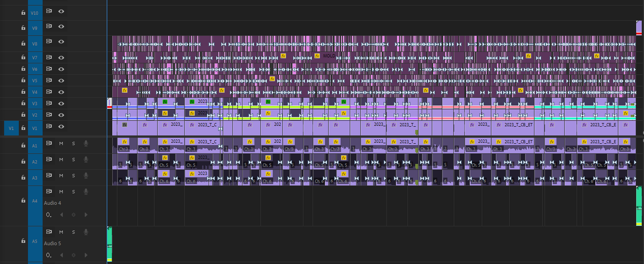Mute the A1 track
644x264 pixels.
[x=61, y=144]
